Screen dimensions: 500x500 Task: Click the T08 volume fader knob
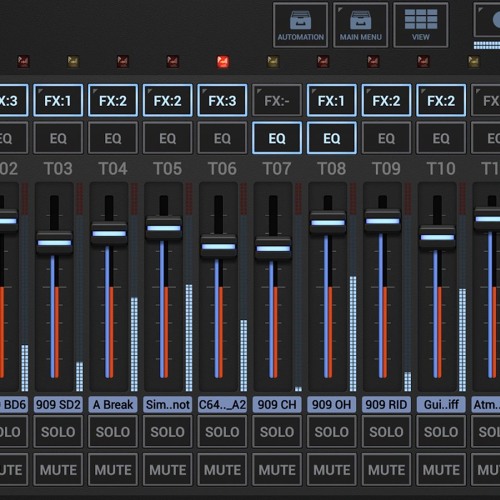[328, 222]
